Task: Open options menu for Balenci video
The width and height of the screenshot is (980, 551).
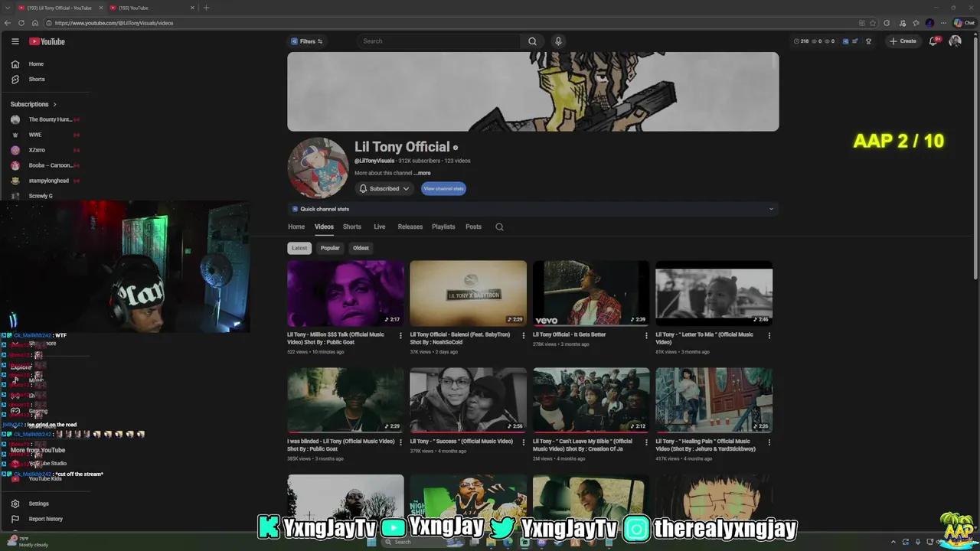Action: (523, 335)
